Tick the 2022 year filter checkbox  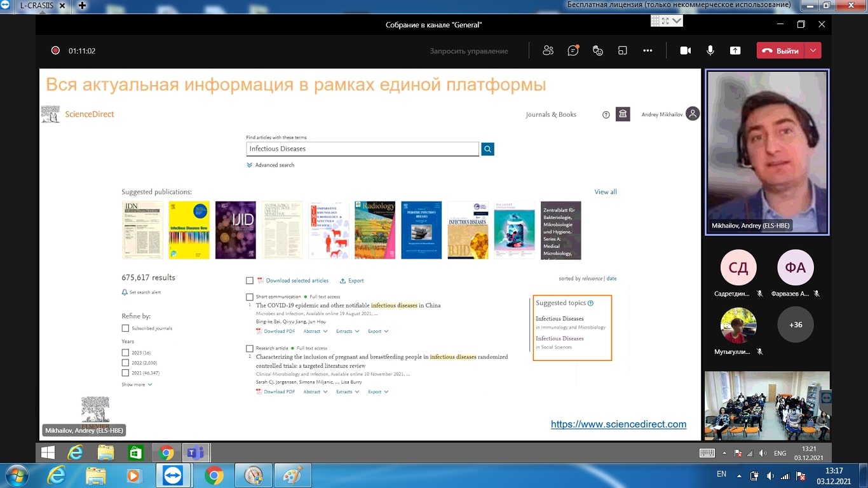click(x=125, y=363)
